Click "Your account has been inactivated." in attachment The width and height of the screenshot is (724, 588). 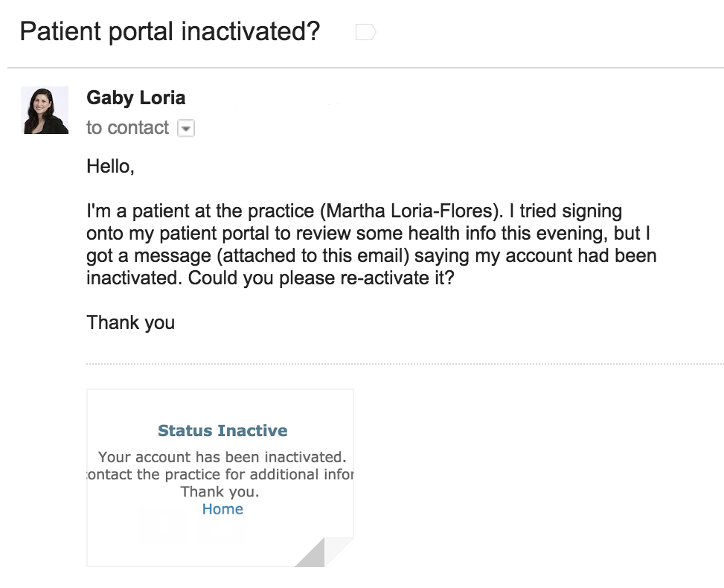click(222, 456)
